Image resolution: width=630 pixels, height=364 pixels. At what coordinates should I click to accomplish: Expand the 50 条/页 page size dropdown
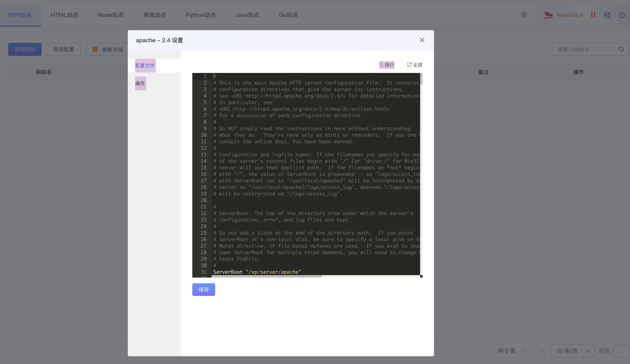coord(573,351)
